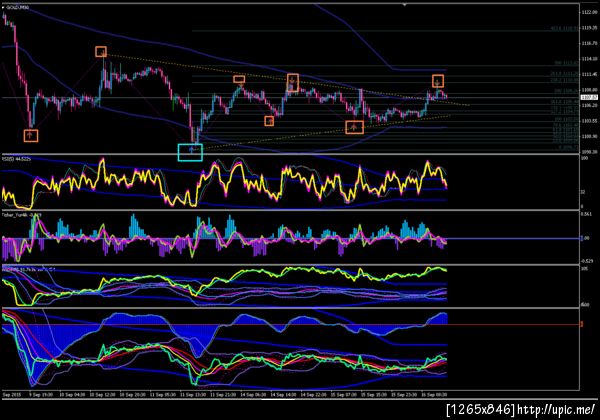
Task: Click the 10 Sep 12:00 time axis label
Action: pyautogui.click(x=101, y=394)
